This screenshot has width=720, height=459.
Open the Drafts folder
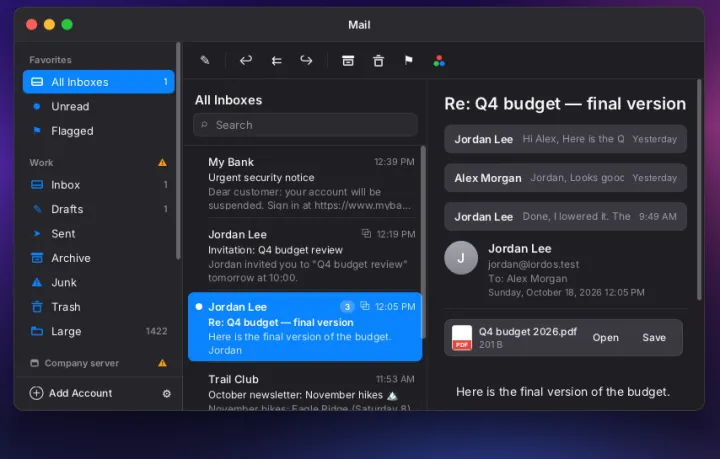coord(99,209)
